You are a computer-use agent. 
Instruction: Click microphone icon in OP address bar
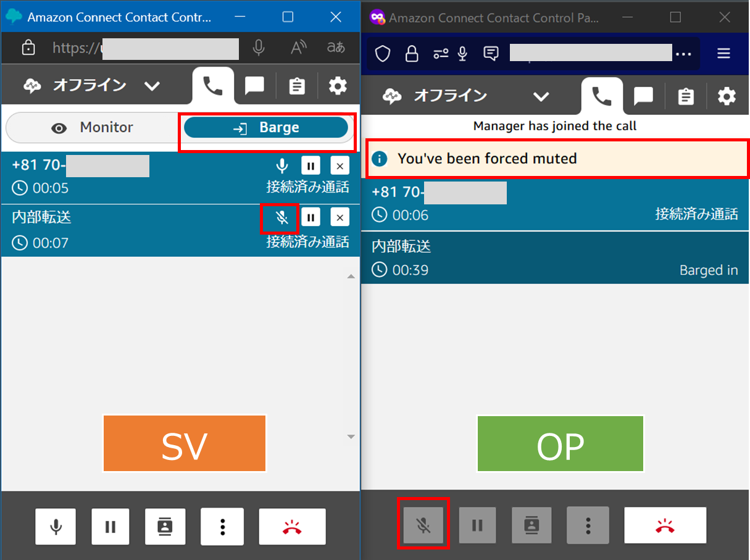[x=462, y=54]
